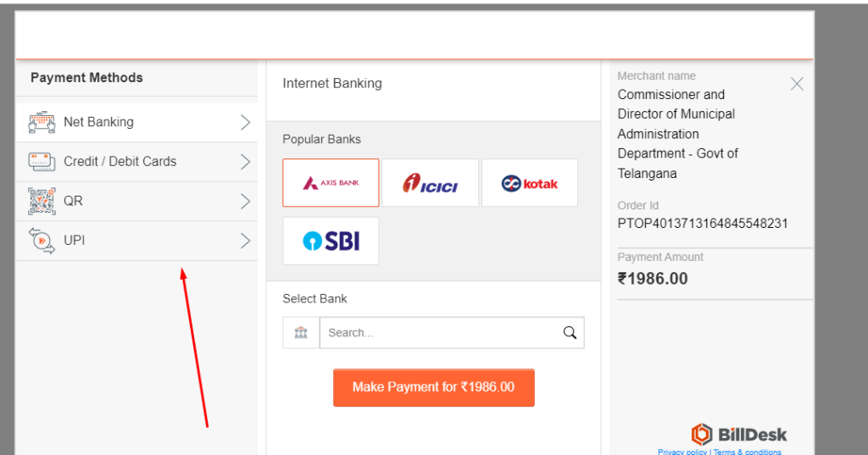
Task: Select the Axis Bank logo tile
Action: pos(331,182)
